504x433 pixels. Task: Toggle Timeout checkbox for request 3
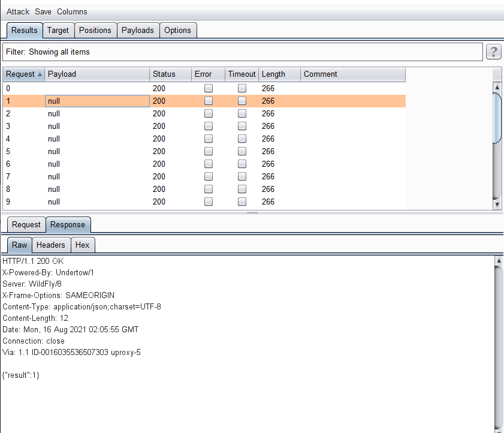[242, 126]
